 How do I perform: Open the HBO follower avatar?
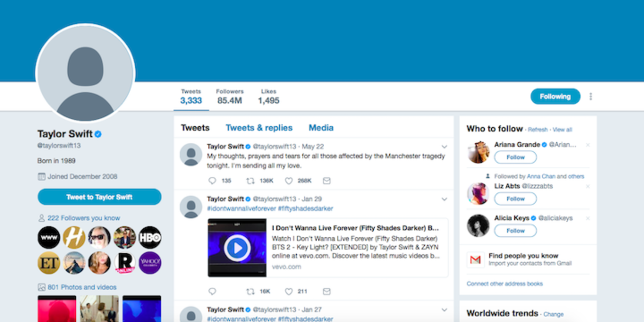click(x=150, y=238)
